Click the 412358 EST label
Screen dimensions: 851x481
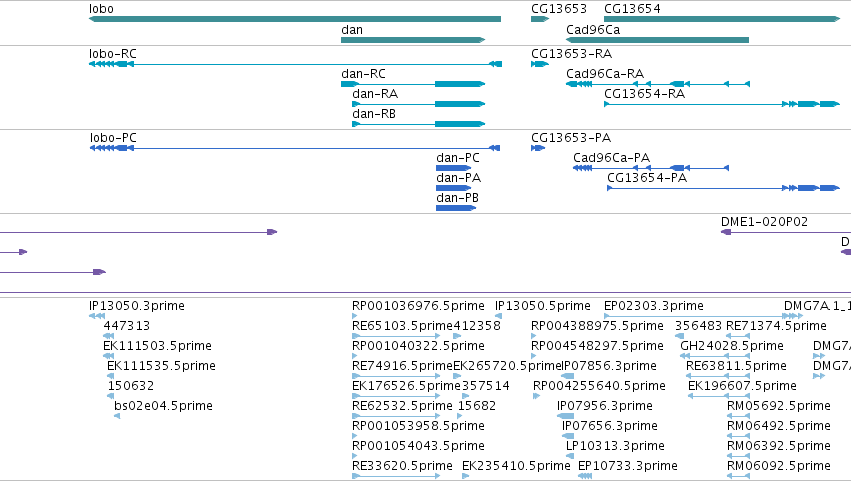tap(477, 326)
